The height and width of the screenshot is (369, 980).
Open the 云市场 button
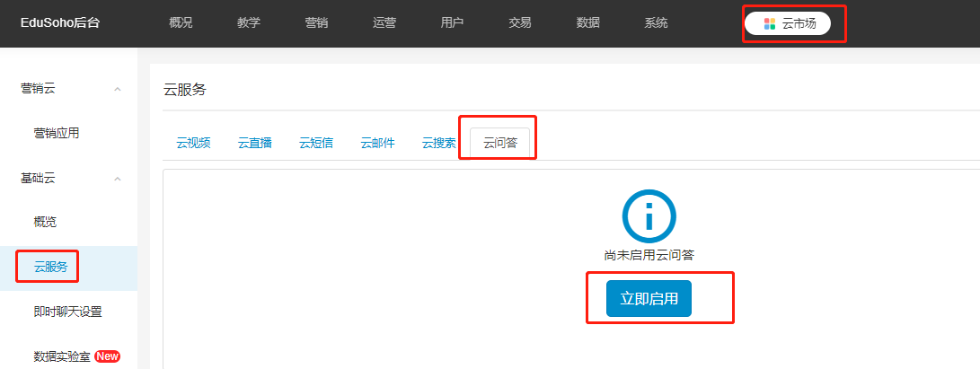click(788, 24)
